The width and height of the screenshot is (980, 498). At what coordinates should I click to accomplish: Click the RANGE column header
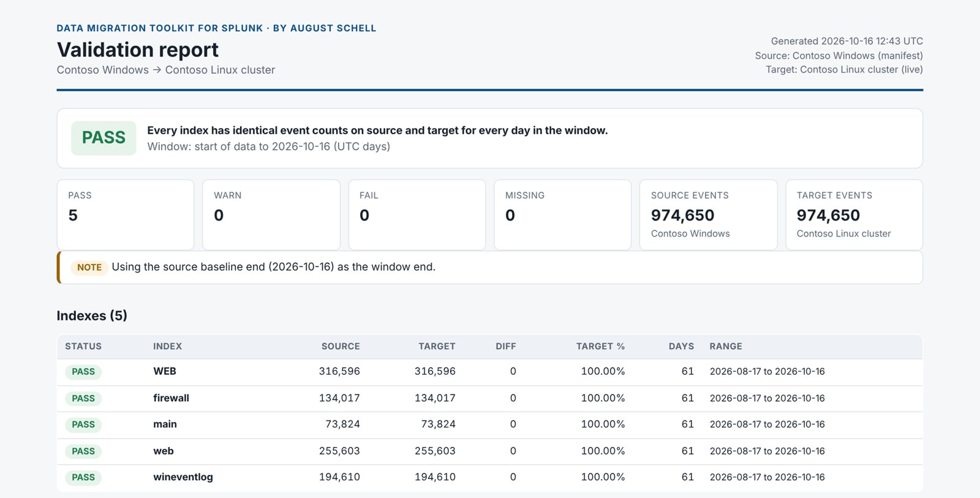click(726, 346)
